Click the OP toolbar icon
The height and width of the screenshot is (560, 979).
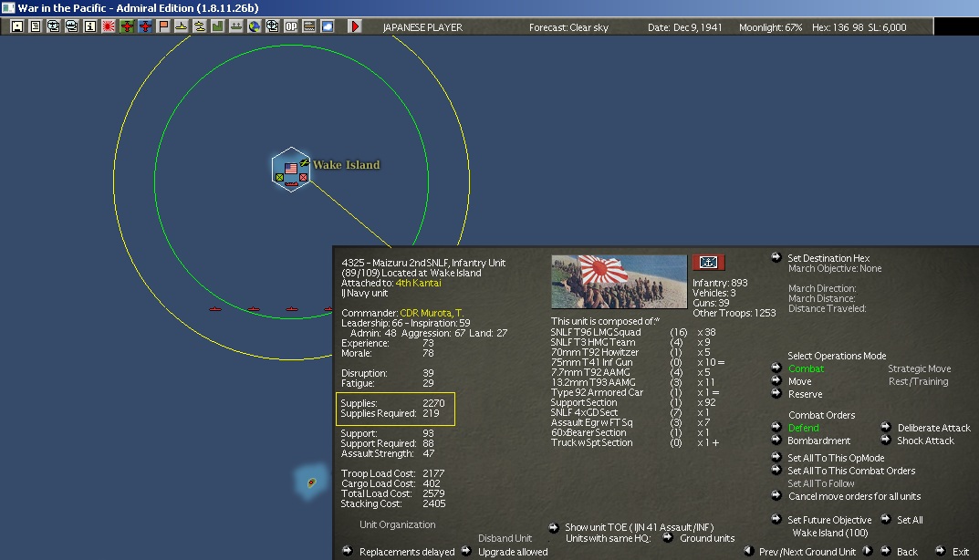(291, 26)
